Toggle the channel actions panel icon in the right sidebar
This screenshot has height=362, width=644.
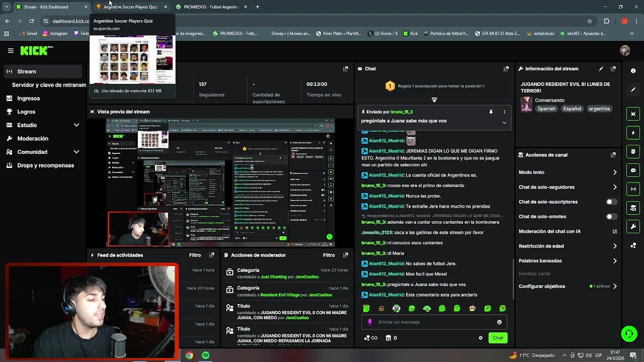click(633, 208)
